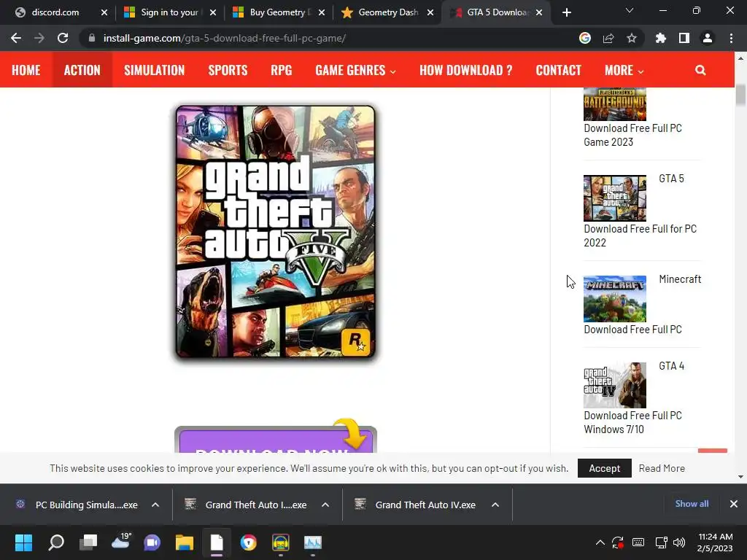
Task: Bookmark this page with the star icon
Action: point(632,38)
